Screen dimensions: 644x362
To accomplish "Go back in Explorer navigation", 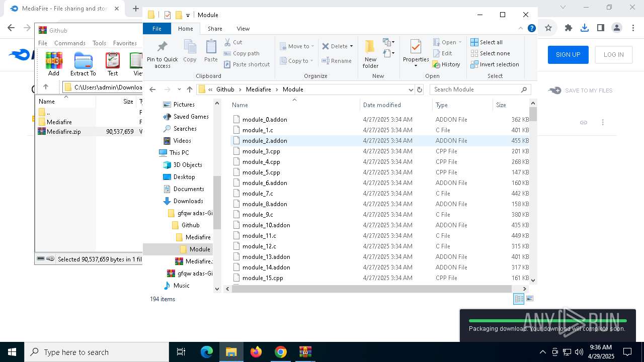I will click(153, 89).
